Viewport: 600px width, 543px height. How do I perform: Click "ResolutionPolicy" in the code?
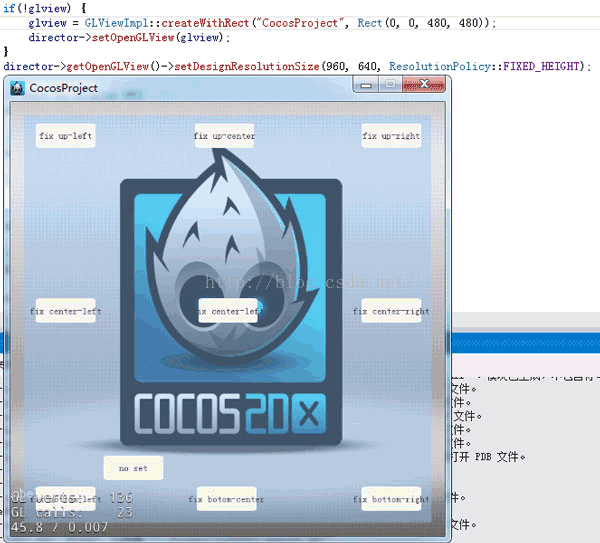coord(440,67)
